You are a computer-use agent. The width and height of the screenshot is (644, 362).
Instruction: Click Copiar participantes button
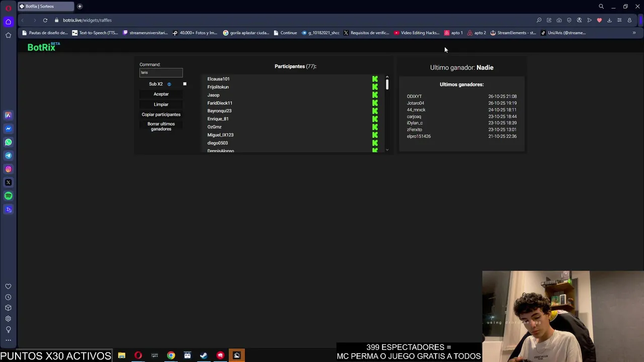[x=161, y=115]
